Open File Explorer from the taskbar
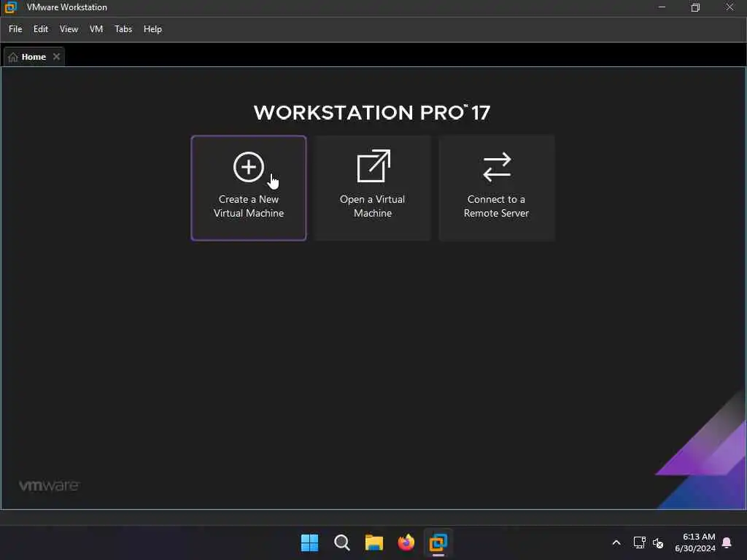747x560 pixels. pyautogui.click(x=374, y=542)
